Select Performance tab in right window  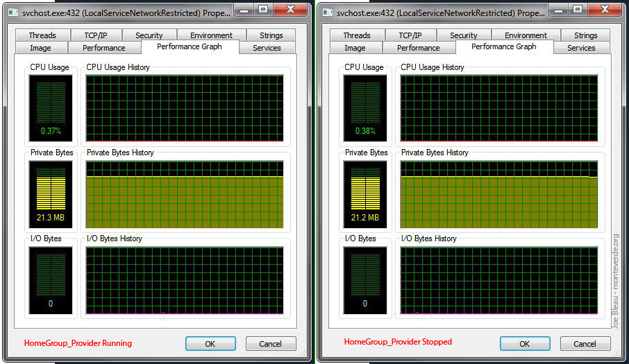point(419,48)
